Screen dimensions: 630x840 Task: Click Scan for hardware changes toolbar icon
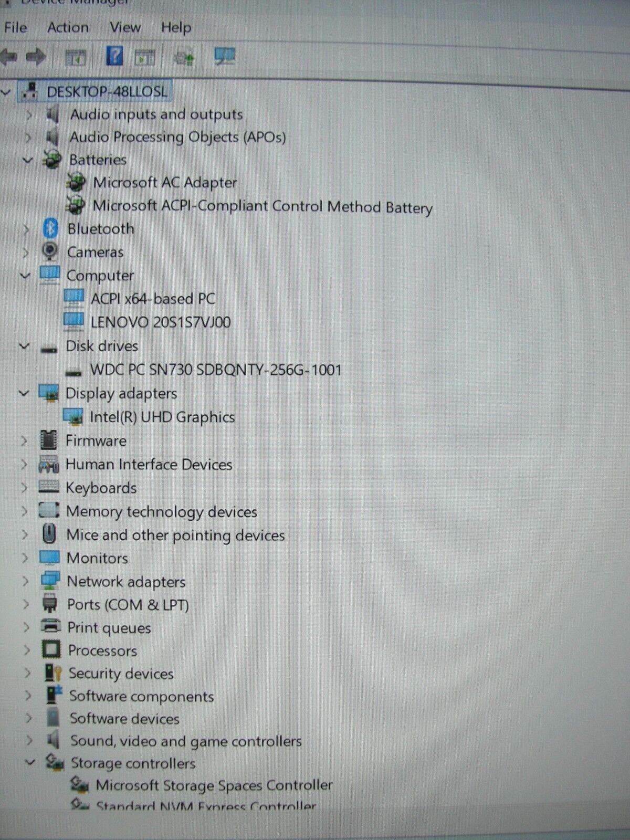click(x=225, y=56)
